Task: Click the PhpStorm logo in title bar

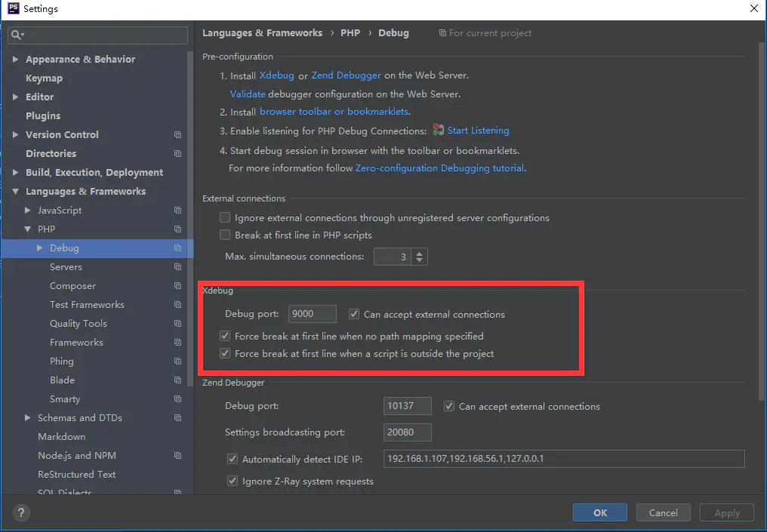Action: click(13, 8)
